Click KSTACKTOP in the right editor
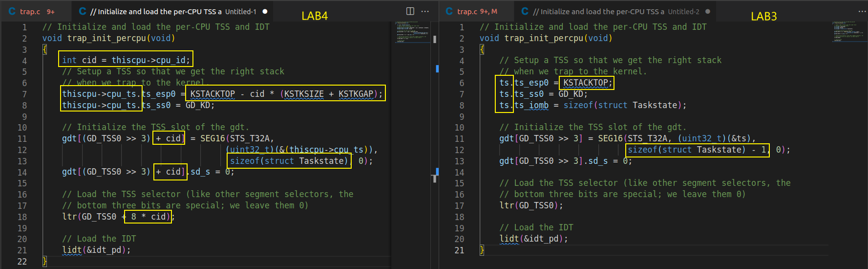 coord(585,83)
